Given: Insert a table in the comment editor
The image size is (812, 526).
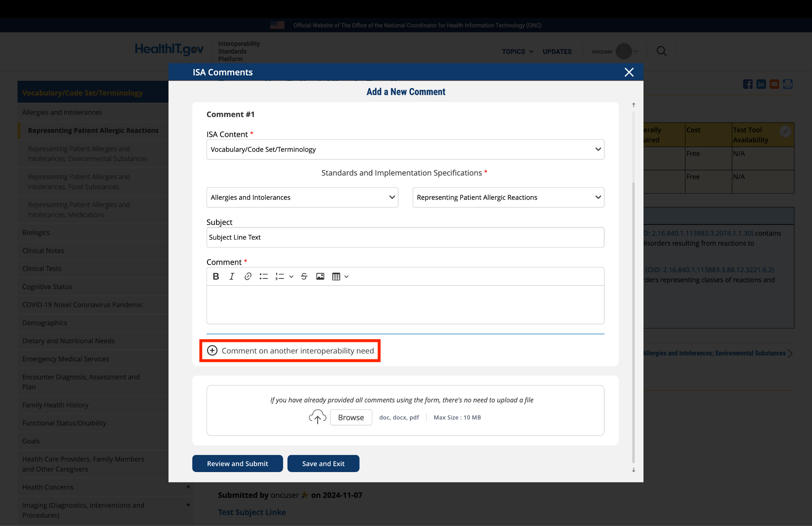Looking at the screenshot, I should click(336, 276).
